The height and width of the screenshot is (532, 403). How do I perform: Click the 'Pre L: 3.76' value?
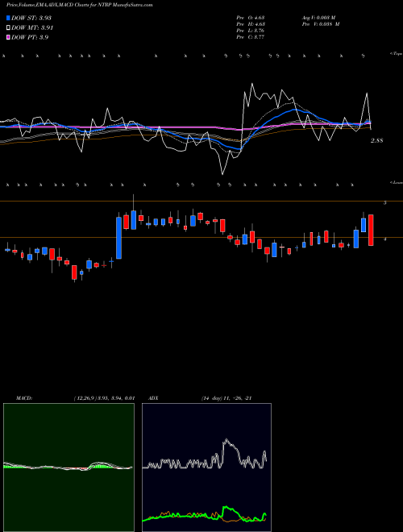coord(251,31)
